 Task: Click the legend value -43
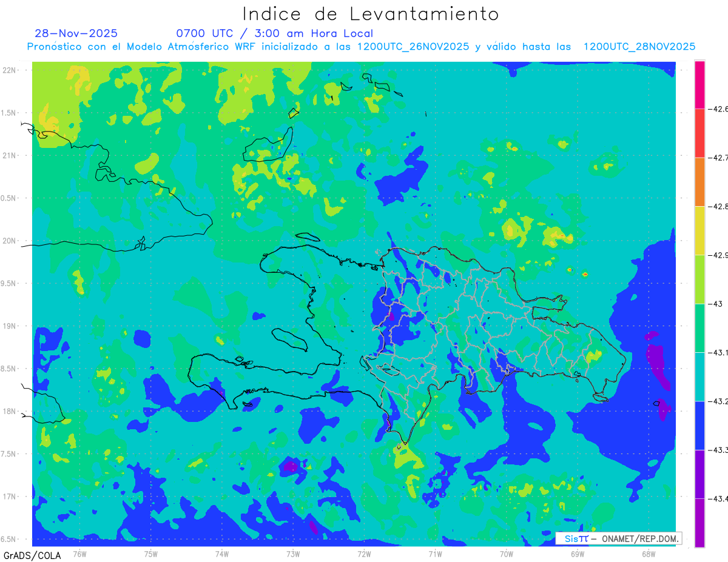716,304
